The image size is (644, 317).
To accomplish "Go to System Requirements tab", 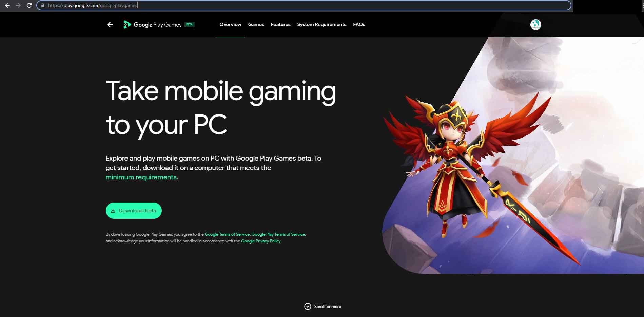I will (x=322, y=24).
